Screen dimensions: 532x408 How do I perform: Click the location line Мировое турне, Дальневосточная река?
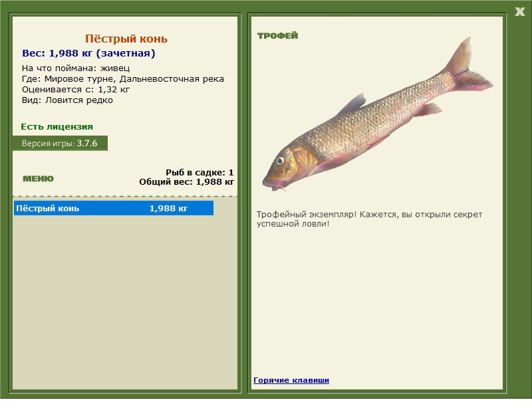(x=123, y=79)
